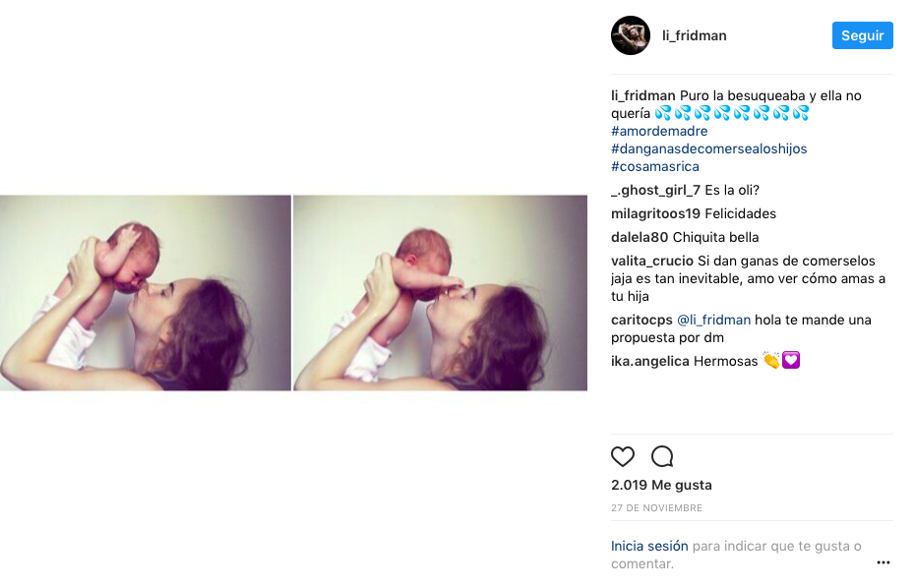Open the three-dots more options menu
This screenshot has height=588, width=915.
click(883, 562)
